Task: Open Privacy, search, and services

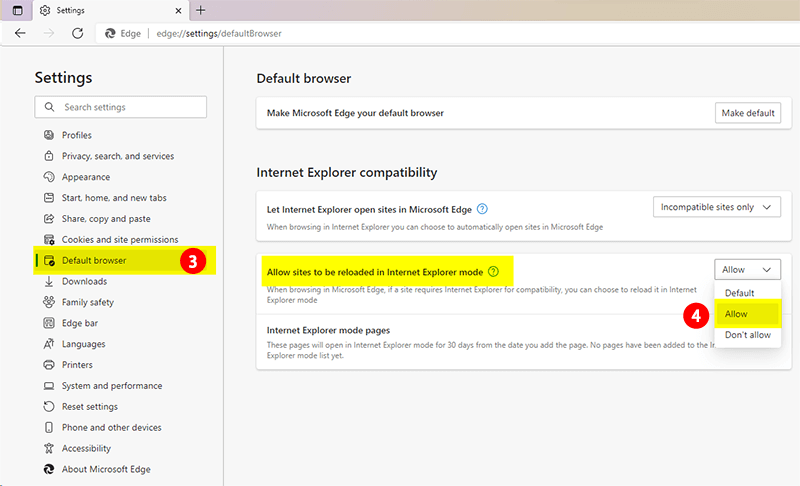Action: [x=118, y=156]
